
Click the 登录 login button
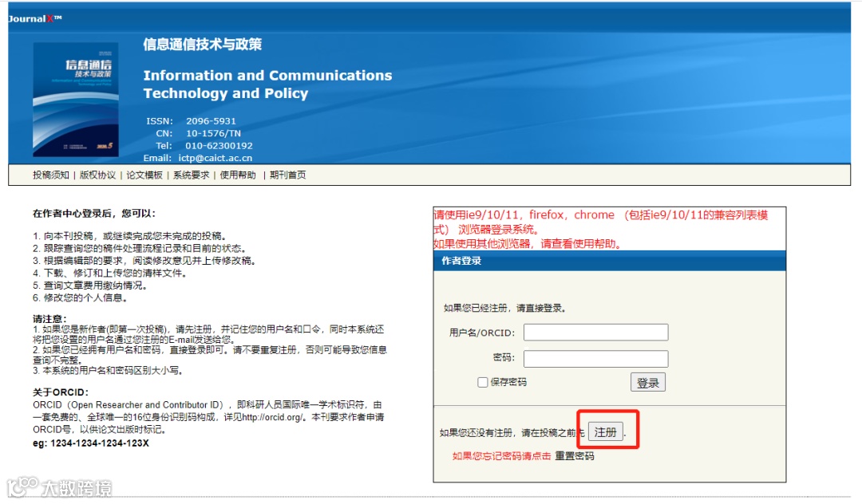647,383
